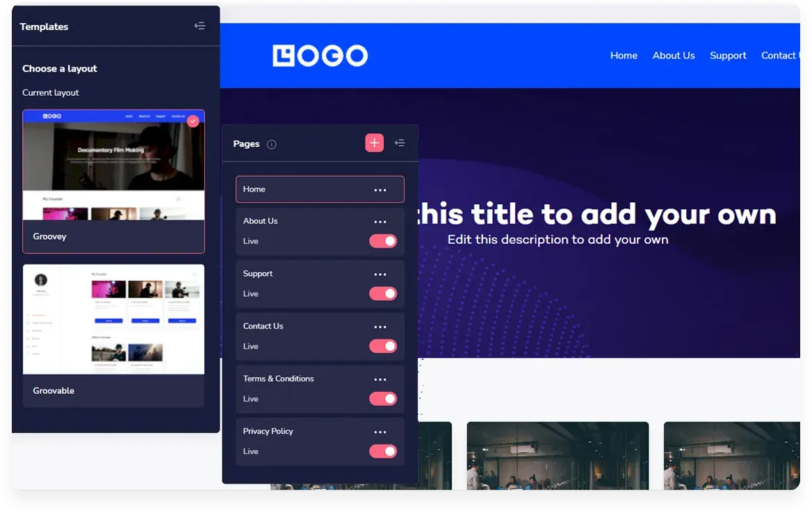This screenshot has height=512, width=812.
Task: Toggle About Us page live switch
Action: (x=383, y=241)
